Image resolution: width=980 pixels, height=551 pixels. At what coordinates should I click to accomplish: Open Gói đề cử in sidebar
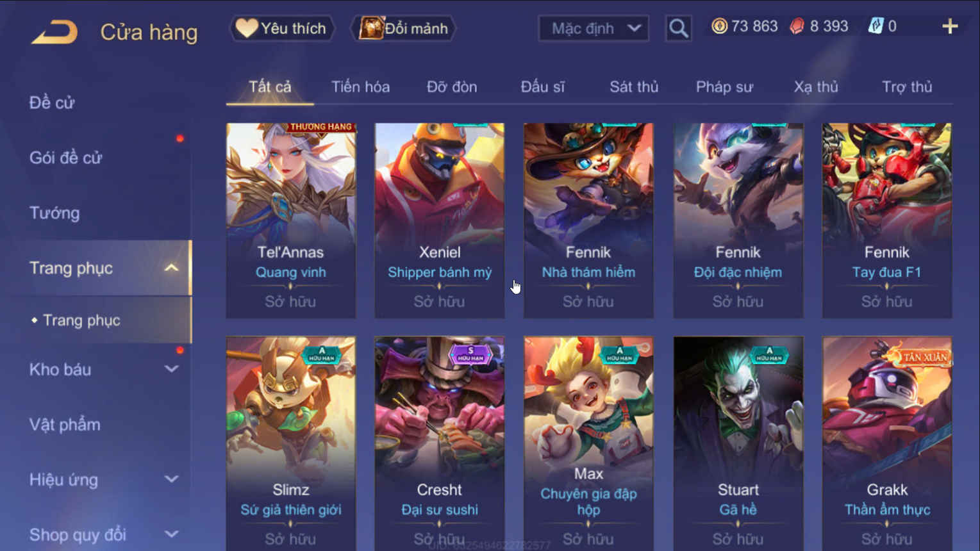click(x=65, y=158)
